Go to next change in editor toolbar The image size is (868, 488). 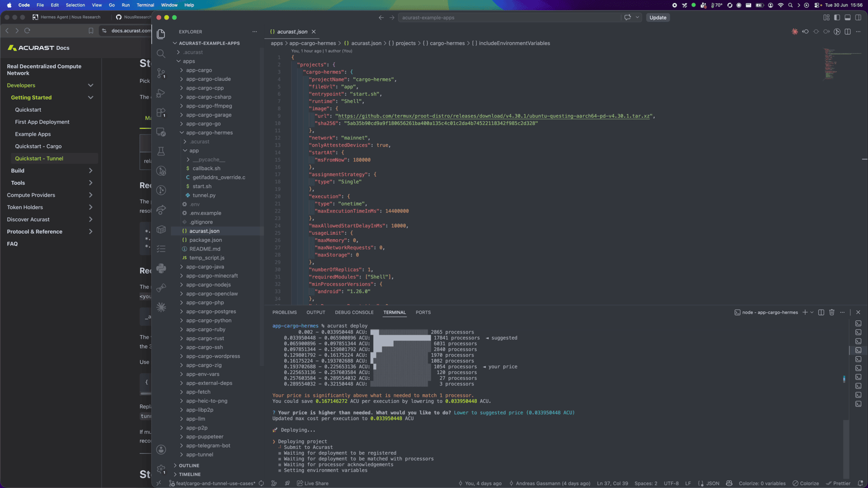tap(826, 31)
